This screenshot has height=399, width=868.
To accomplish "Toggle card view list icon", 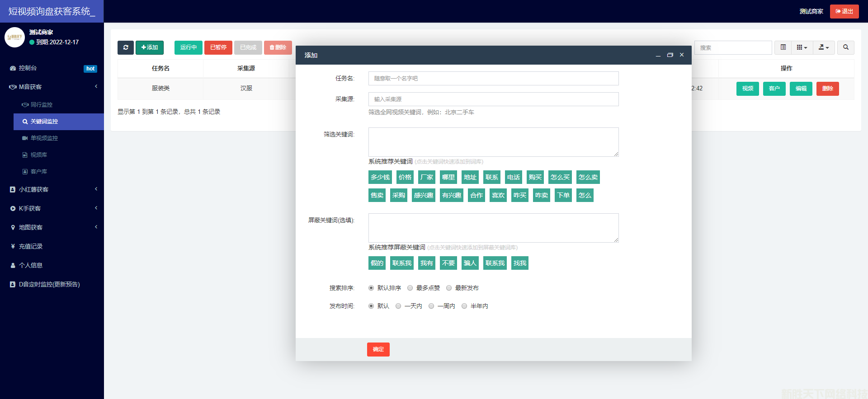I will pos(783,47).
